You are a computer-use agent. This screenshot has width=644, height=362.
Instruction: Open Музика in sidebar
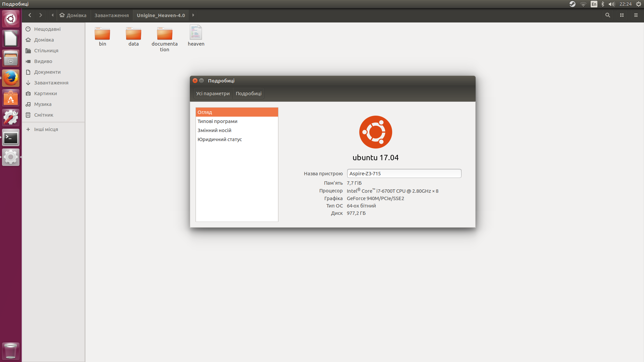click(x=53, y=104)
